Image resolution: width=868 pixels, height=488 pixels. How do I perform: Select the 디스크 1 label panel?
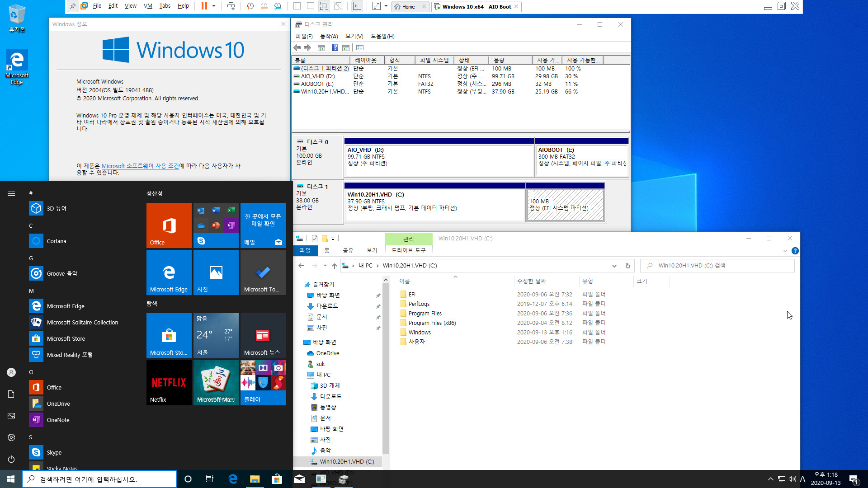[x=318, y=202]
